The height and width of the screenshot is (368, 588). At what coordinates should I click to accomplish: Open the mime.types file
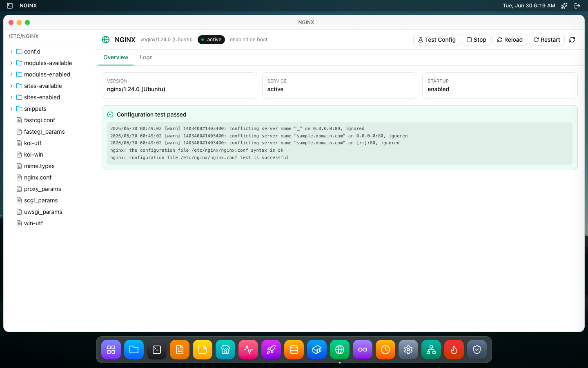[x=49, y=166]
